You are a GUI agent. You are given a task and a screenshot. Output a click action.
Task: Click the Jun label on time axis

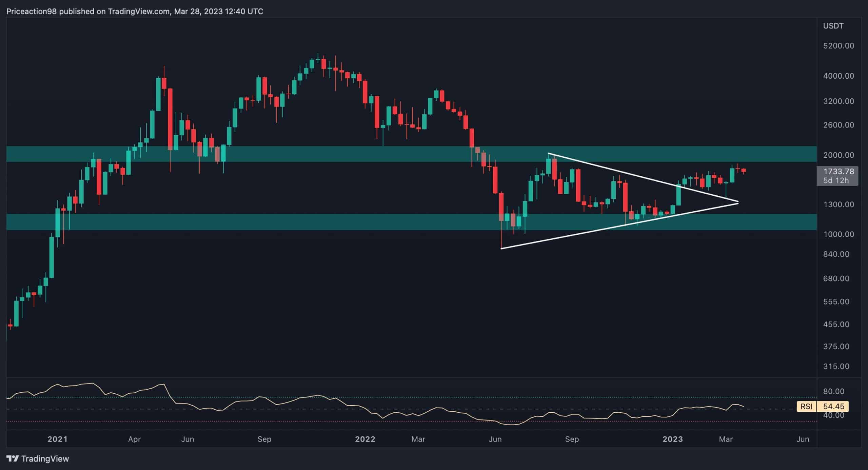point(188,439)
